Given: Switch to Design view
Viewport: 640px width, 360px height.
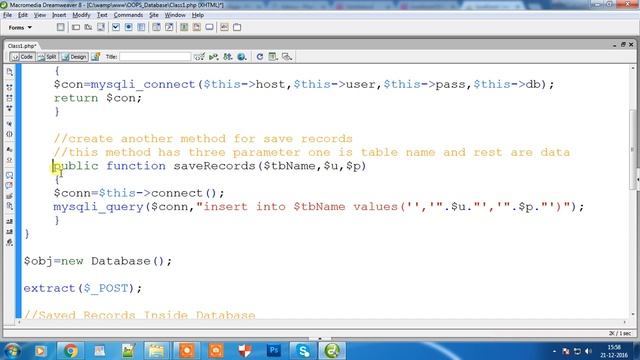Looking at the screenshot, I should pos(74,57).
